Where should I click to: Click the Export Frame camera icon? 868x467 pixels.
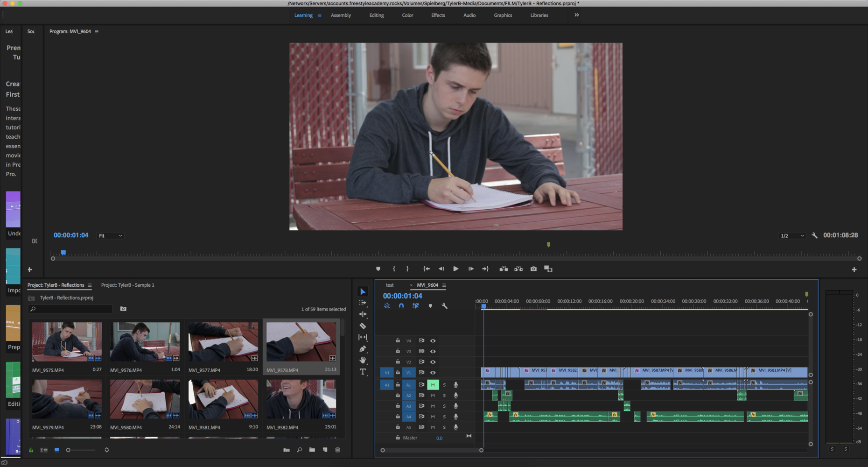click(533, 269)
